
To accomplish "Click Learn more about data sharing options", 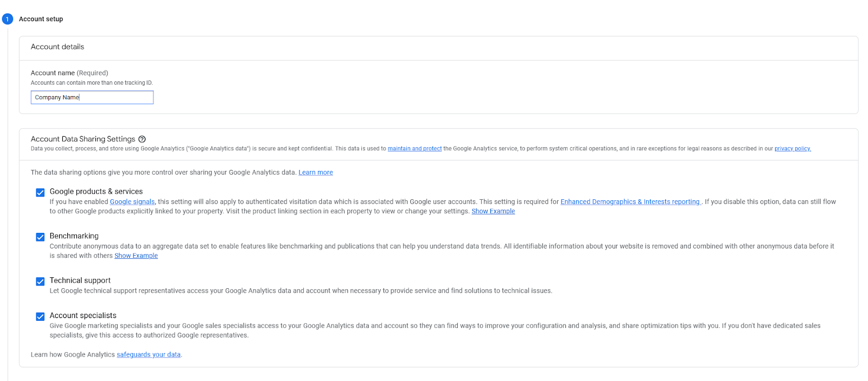I will [316, 173].
